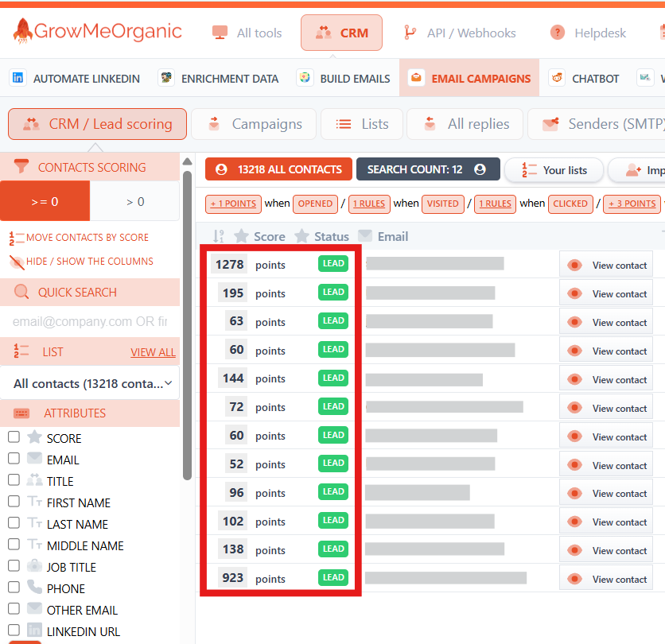
Task: Click the star icon next to Score header
Action: (241, 235)
